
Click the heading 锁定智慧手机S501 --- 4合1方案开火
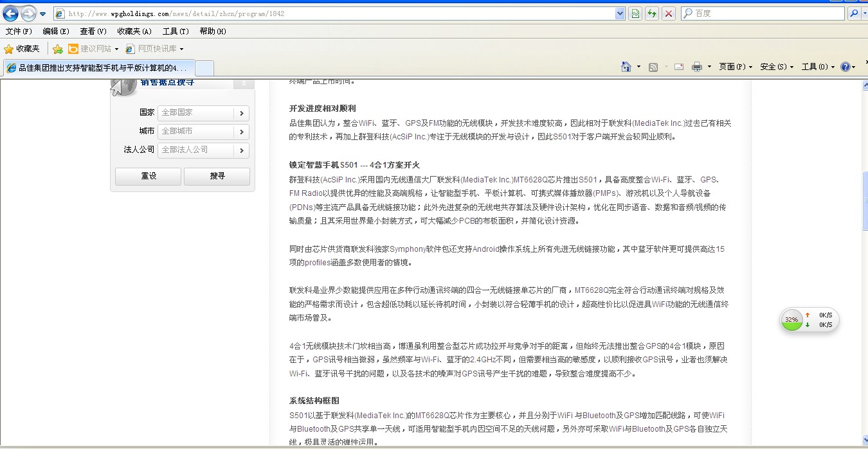(354, 165)
